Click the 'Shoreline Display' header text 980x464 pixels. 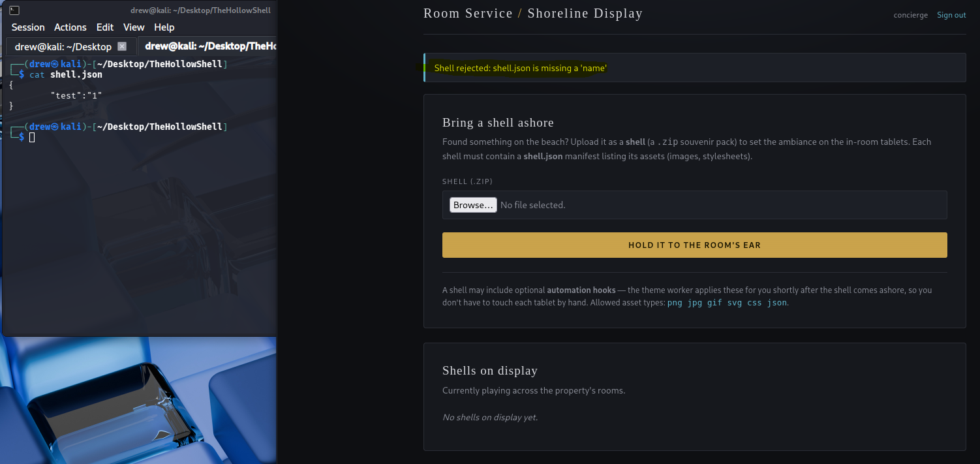point(585,13)
